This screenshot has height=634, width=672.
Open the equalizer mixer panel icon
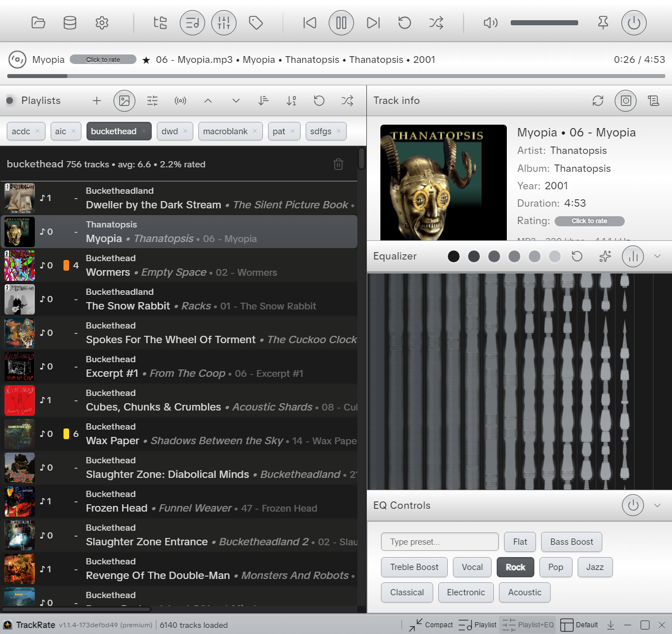(x=224, y=23)
